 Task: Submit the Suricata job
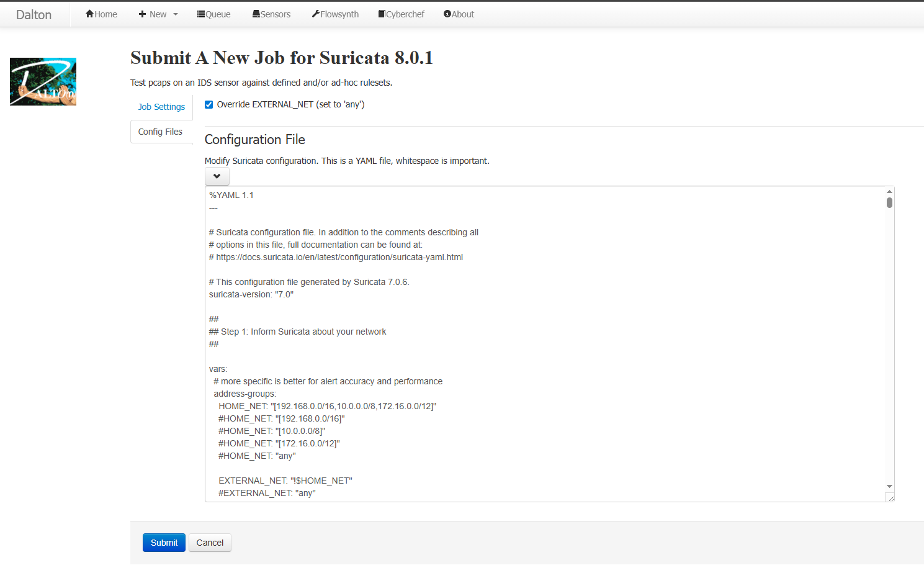click(164, 543)
